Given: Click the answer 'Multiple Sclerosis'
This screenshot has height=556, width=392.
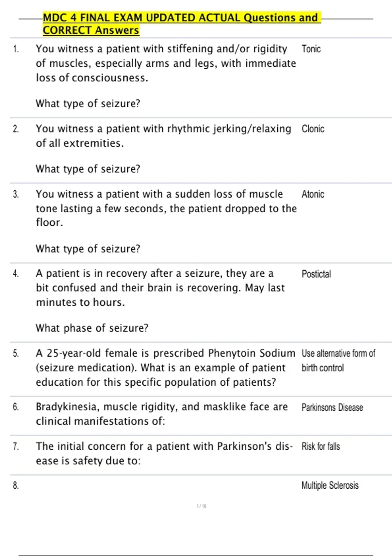Looking at the screenshot, I should pyautogui.click(x=330, y=485).
